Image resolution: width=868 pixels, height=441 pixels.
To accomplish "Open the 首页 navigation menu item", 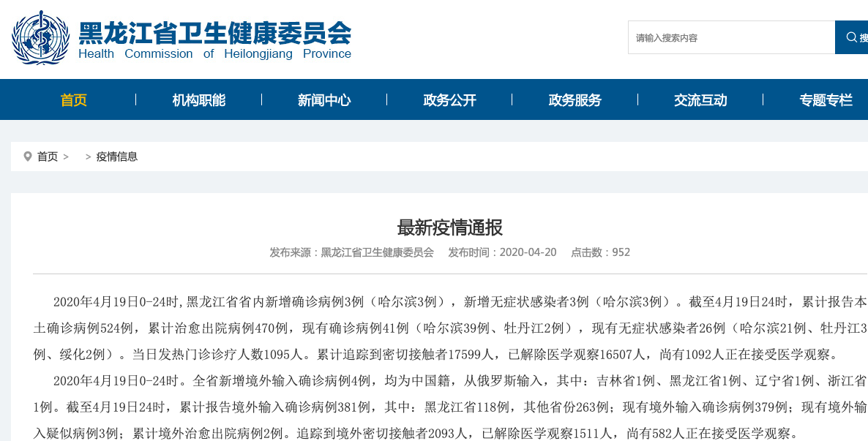I will 73,100.
